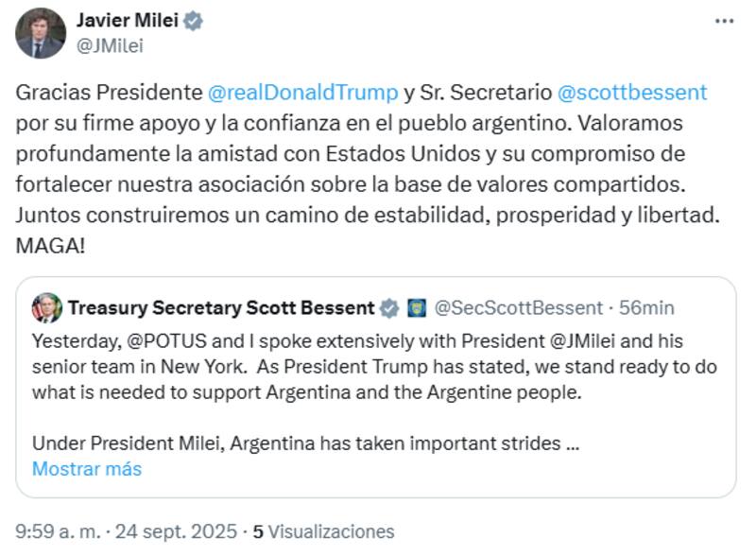756x556 pixels.
Task: Open the @realDonaldTrump mention
Action: tap(302, 93)
